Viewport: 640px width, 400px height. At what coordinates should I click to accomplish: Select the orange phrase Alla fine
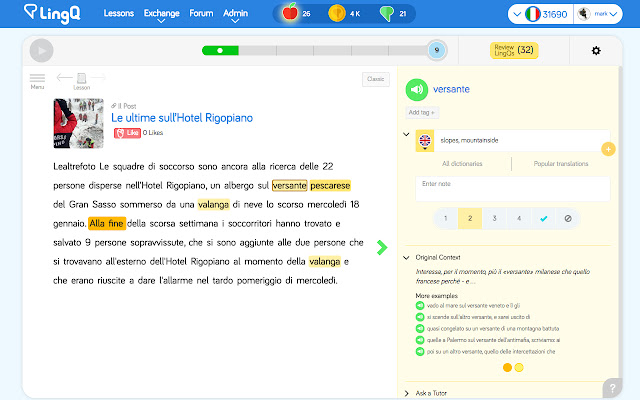click(107, 223)
